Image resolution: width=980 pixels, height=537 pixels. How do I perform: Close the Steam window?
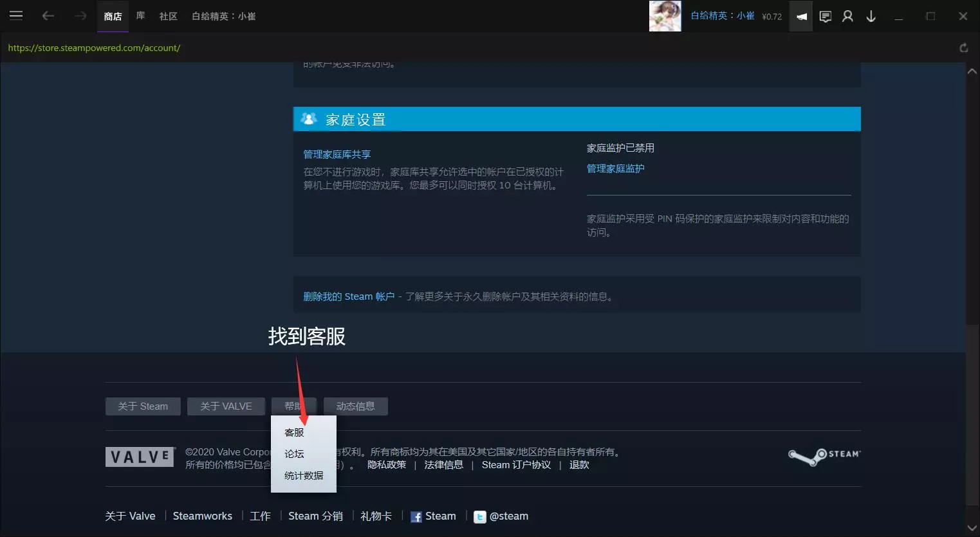(x=963, y=16)
